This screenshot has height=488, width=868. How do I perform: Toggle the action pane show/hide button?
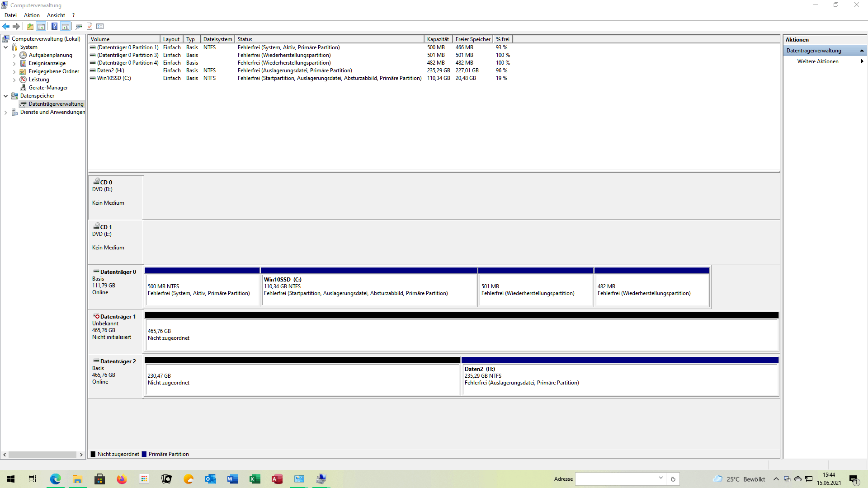[x=66, y=26]
